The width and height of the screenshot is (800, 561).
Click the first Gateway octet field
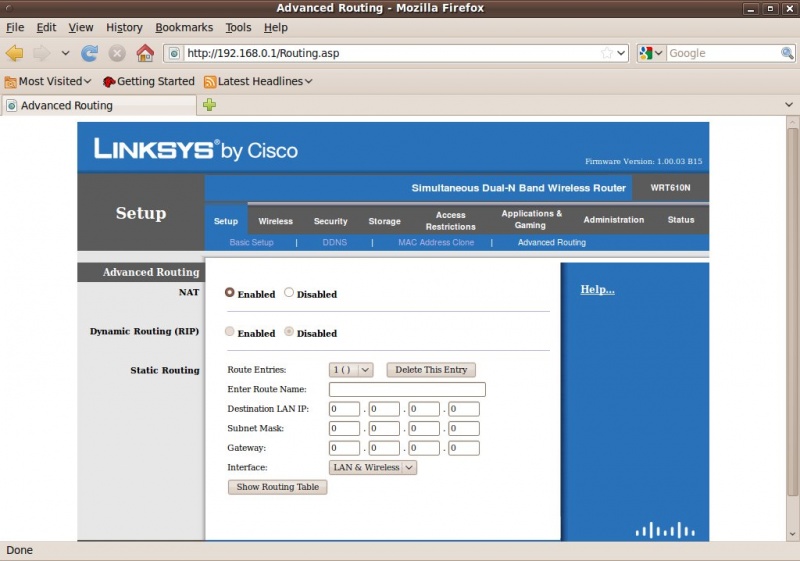[x=344, y=448]
